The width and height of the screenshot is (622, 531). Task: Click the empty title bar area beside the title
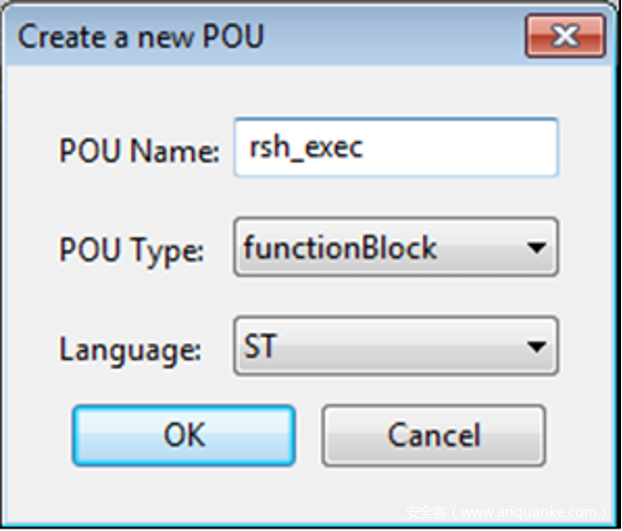[390, 38]
